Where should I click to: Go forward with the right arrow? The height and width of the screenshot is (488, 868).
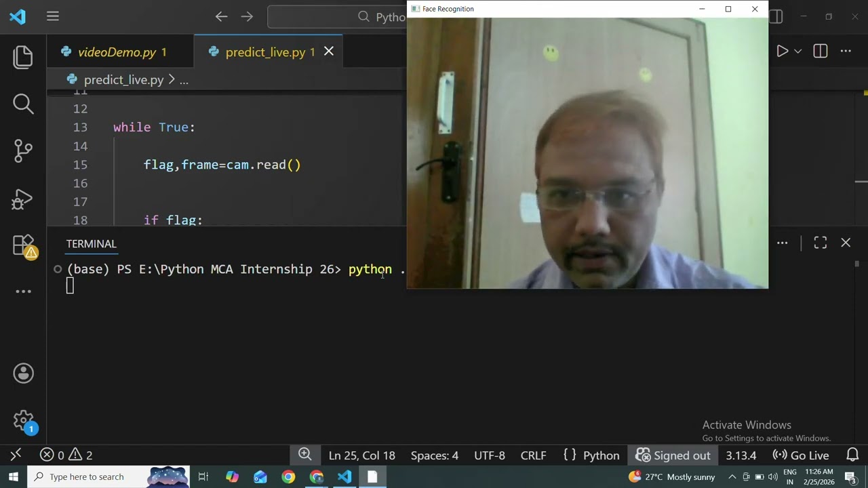[247, 16]
